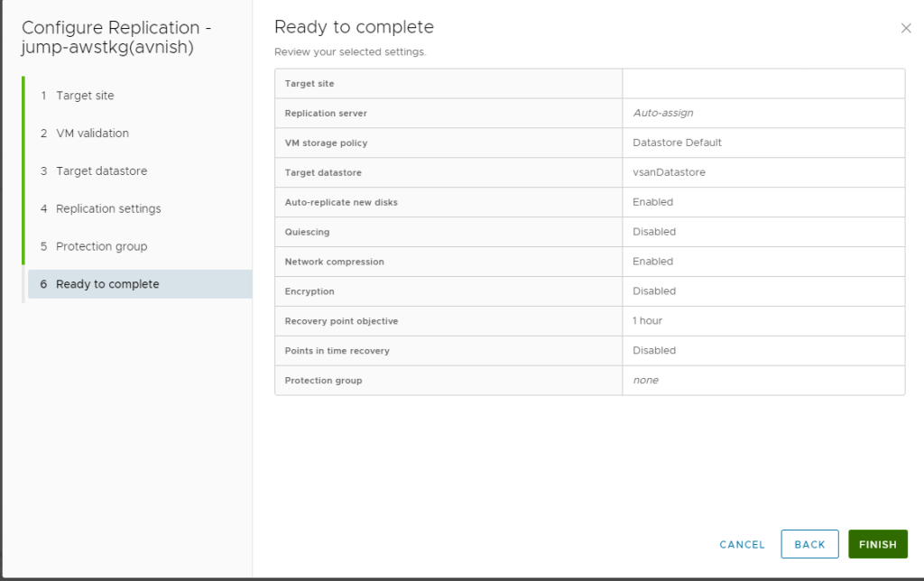Click the Protection group none value
Viewport: 924px width, 581px height.
point(645,381)
